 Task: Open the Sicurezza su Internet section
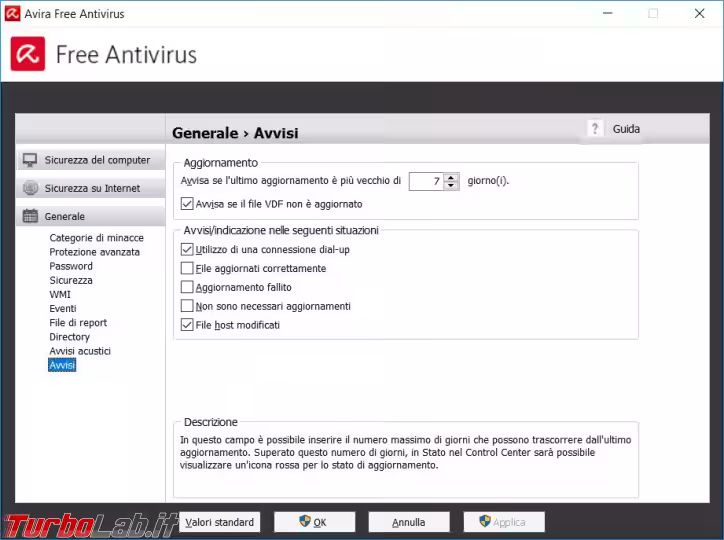[x=92, y=188]
